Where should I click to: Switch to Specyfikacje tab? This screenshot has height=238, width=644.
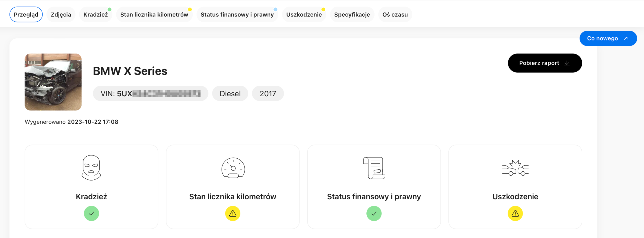[352, 14]
